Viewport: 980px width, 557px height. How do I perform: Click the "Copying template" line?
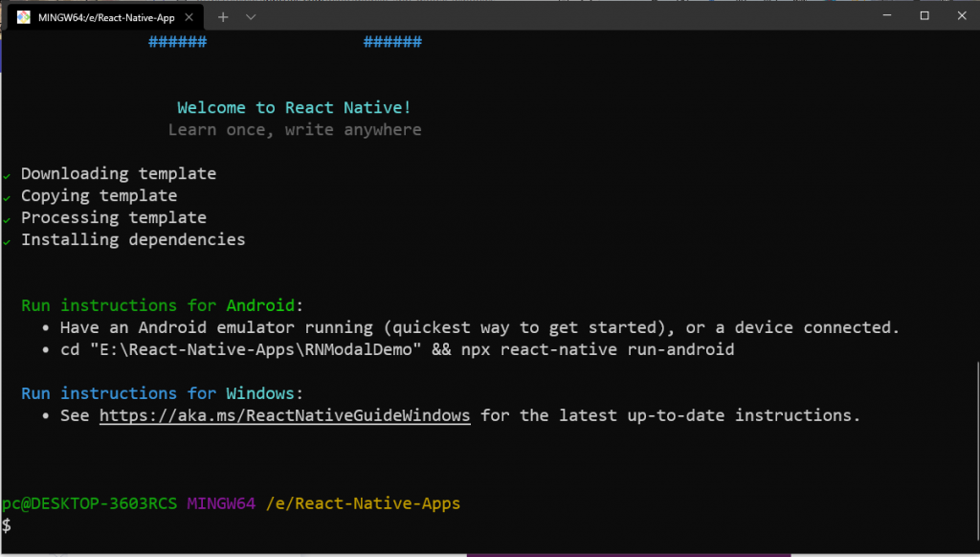(99, 195)
